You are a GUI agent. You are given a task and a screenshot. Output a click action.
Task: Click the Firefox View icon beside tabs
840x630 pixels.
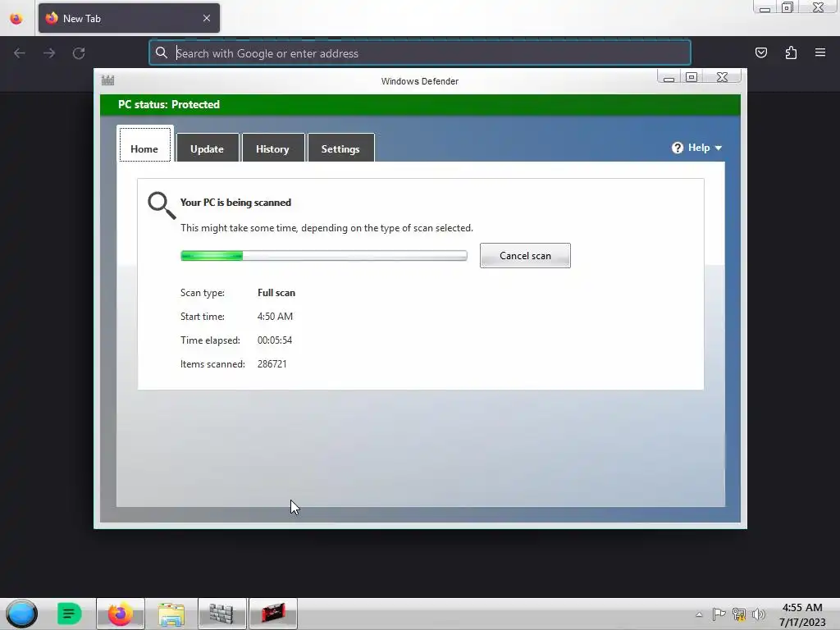(x=16, y=19)
